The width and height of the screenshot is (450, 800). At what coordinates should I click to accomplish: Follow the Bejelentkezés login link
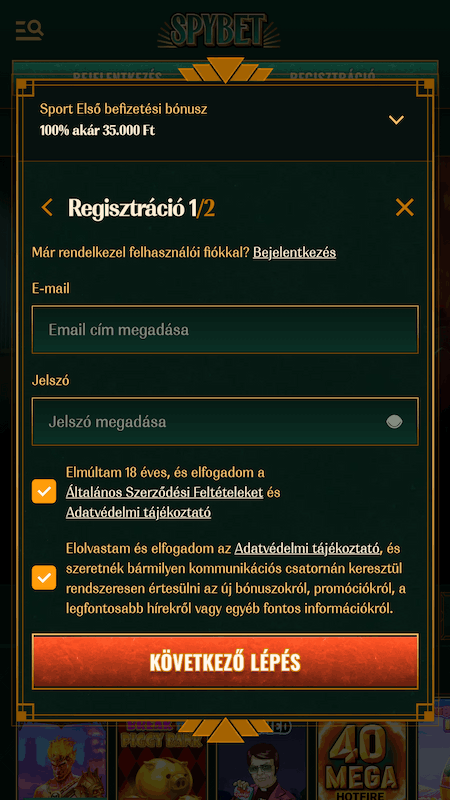(x=294, y=252)
